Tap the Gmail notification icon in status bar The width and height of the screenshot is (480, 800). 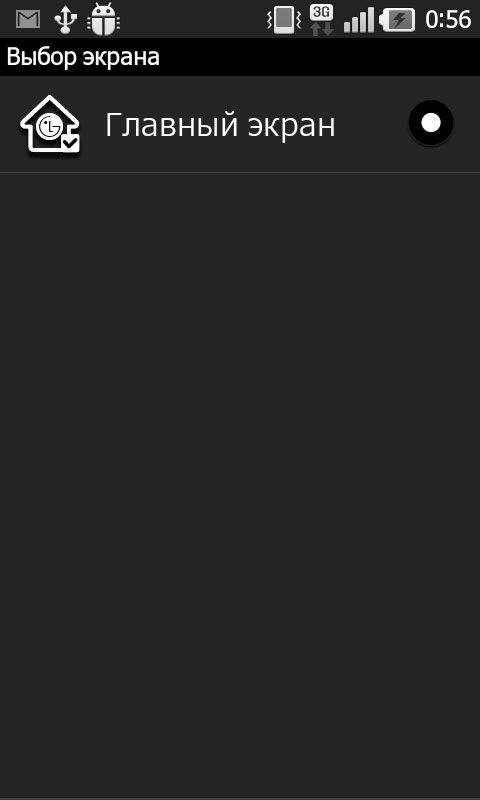pos(28,19)
